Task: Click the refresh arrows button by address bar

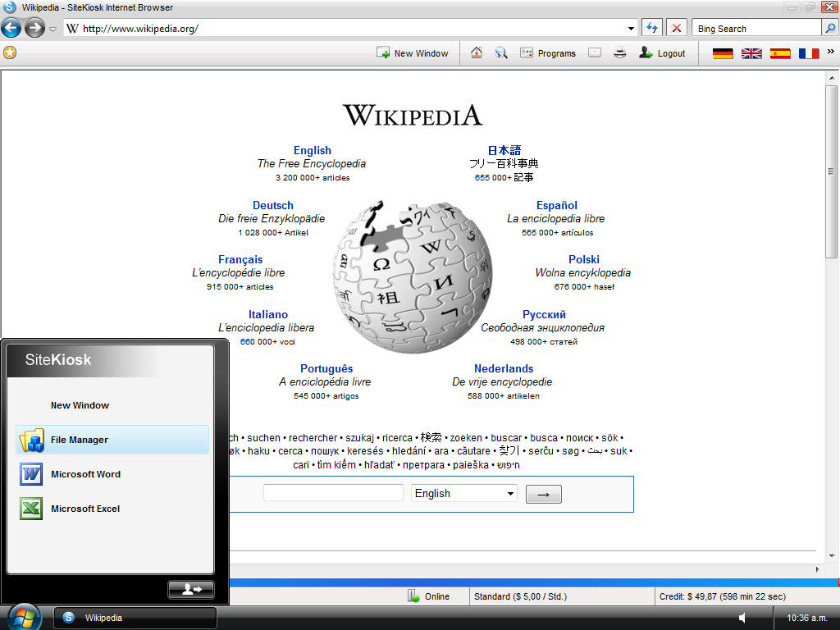Action: pyautogui.click(x=652, y=28)
